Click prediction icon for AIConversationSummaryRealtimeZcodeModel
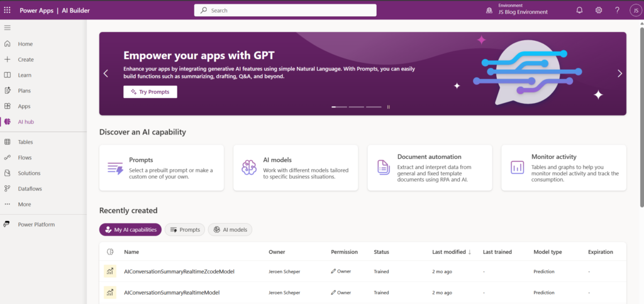 click(x=109, y=271)
